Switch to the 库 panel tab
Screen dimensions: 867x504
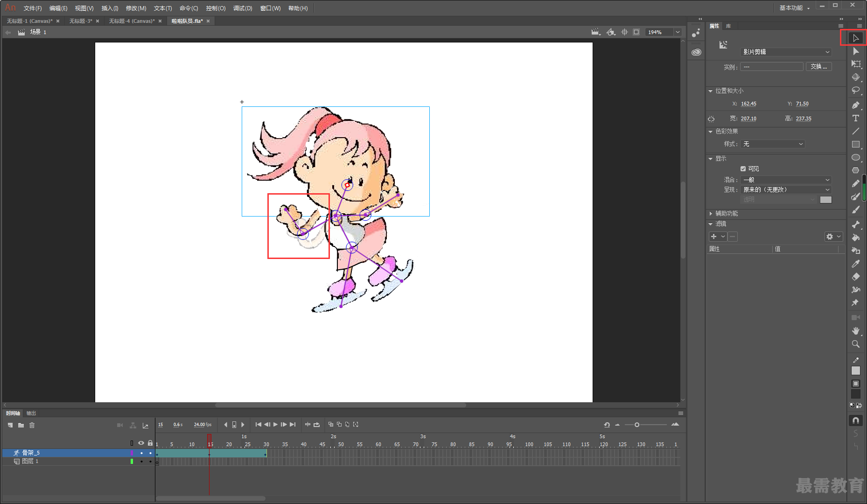728,26
